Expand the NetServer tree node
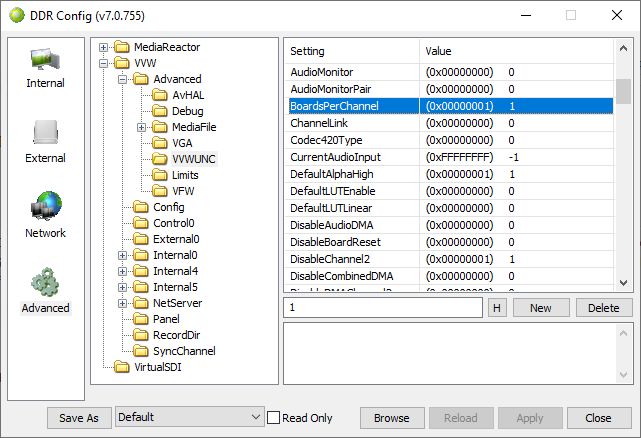The width and height of the screenshot is (641, 438). 122,303
